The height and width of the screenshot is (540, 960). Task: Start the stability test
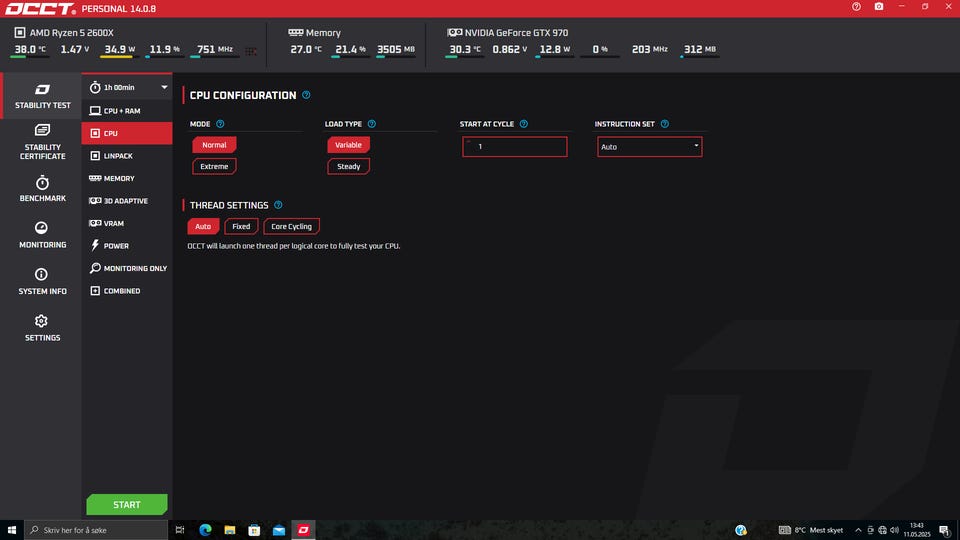coord(127,504)
